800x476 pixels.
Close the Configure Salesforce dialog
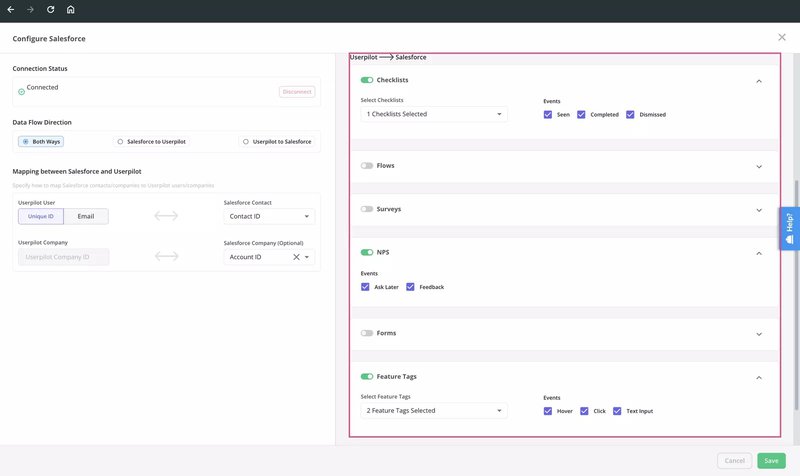pos(781,37)
